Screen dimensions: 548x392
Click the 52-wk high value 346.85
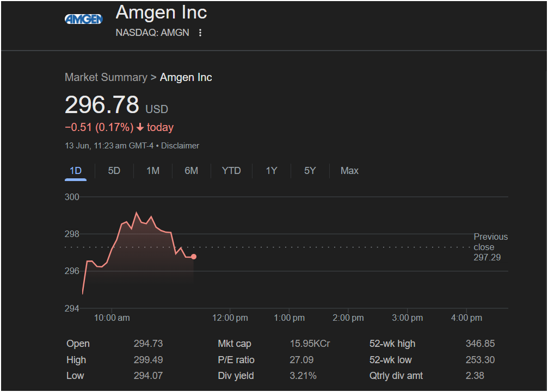pyautogui.click(x=480, y=344)
